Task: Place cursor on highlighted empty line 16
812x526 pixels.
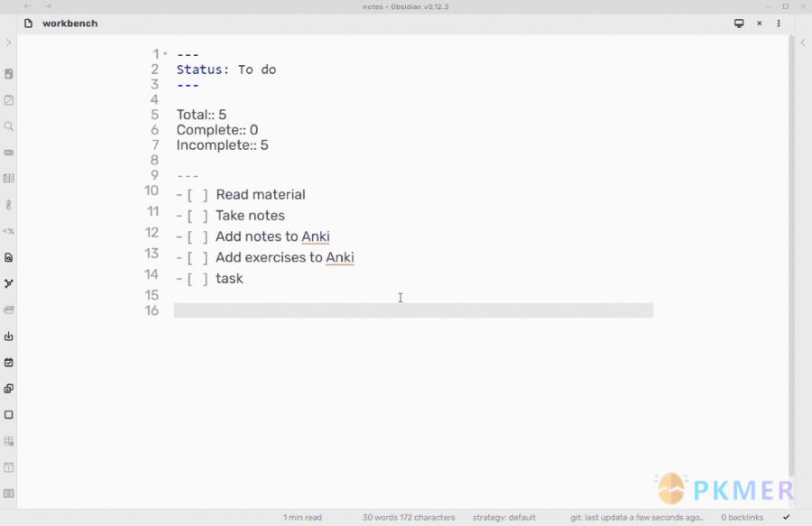Action: [413, 310]
